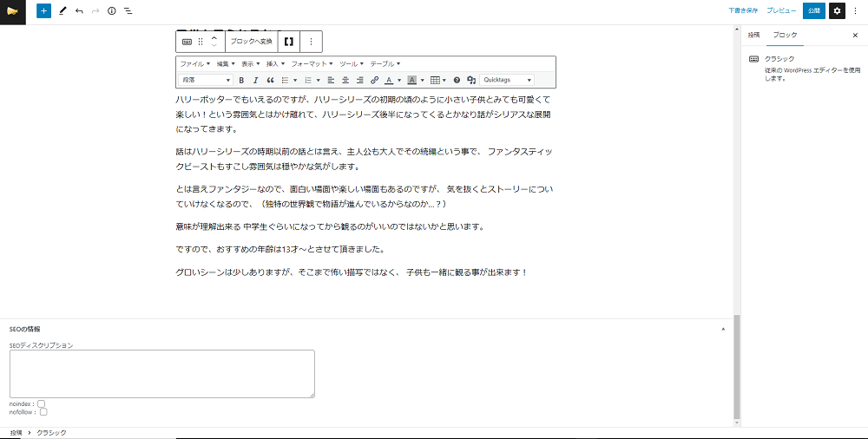Open the background color picker arrow
The height and width of the screenshot is (439, 868).
[x=423, y=81]
